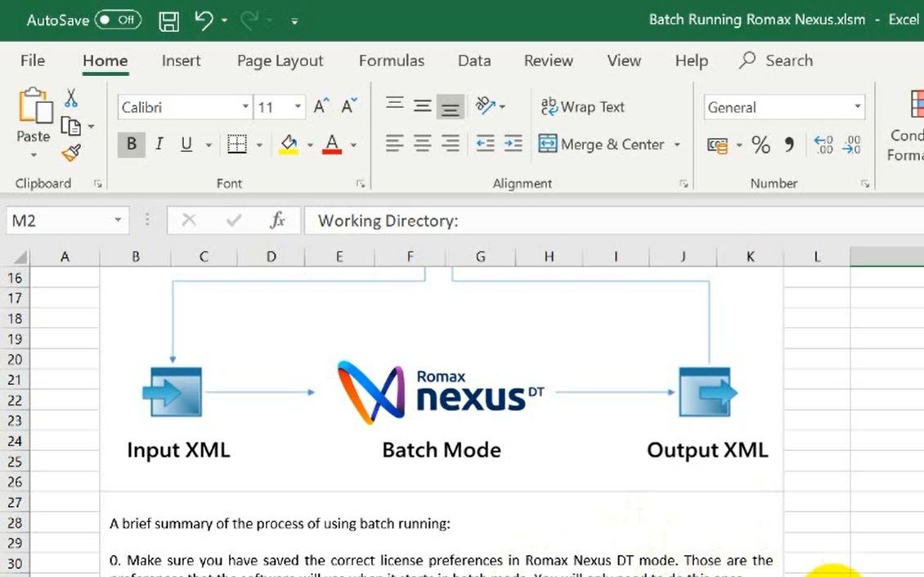Viewport: 924px width, 577px height.
Task: Open Font settings dialog launcher
Action: click(360, 184)
